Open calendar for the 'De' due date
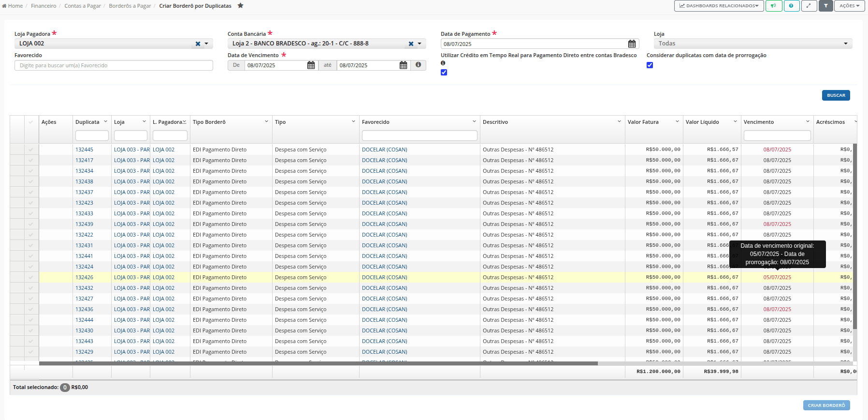The width and height of the screenshot is (868, 420). click(311, 65)
